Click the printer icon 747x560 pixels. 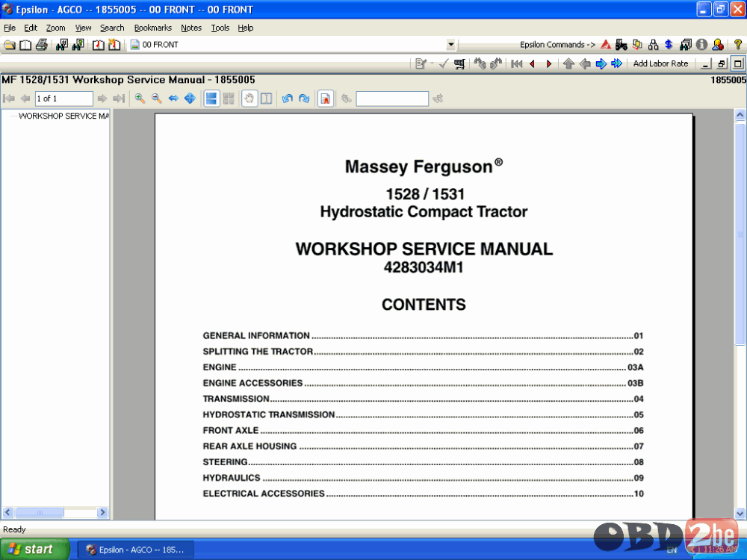point(41,46)
